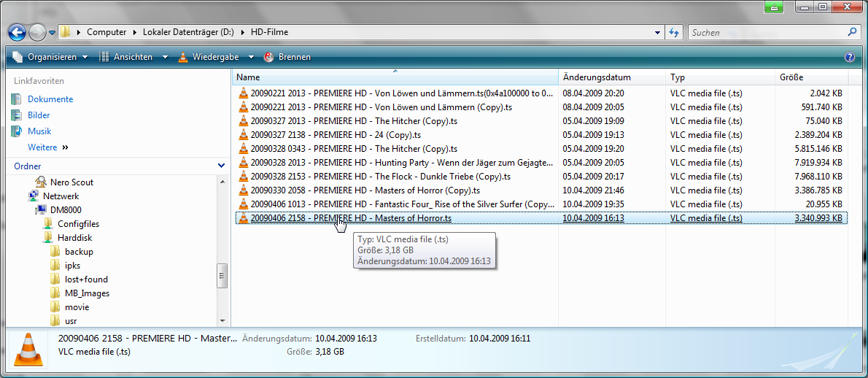Image resolution: width=868 pixels, height=378 pixels.
Task: Click the large VLC cone in details pane
Action: click(x=27, y=349)
